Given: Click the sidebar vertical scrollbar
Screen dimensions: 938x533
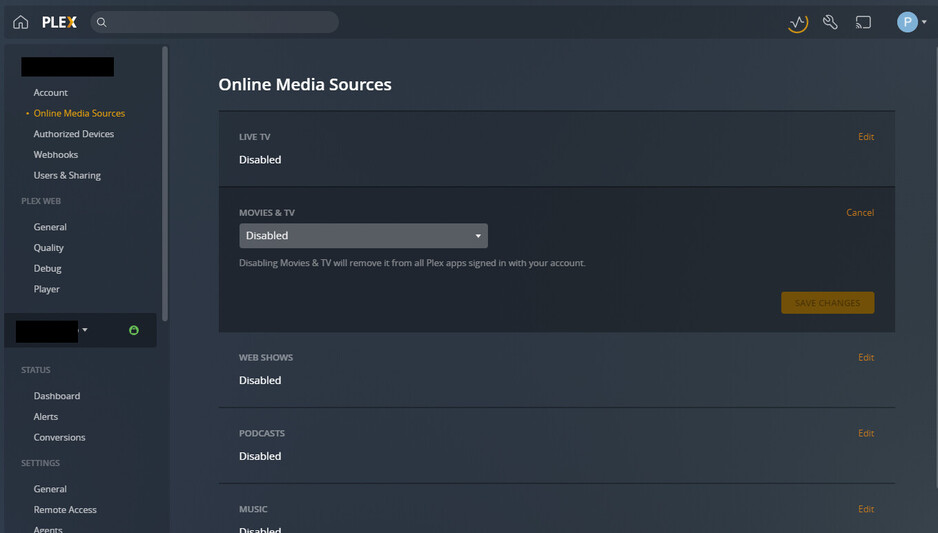Looking at the screenshot, I should pyautogui.click(x=165, y=180).
